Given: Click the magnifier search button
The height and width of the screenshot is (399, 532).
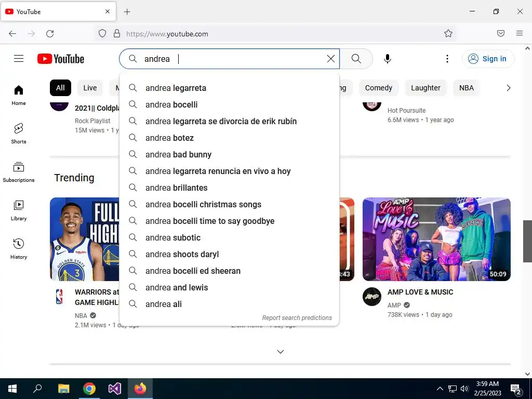Looking at the screenshot, I should [356, 59].
